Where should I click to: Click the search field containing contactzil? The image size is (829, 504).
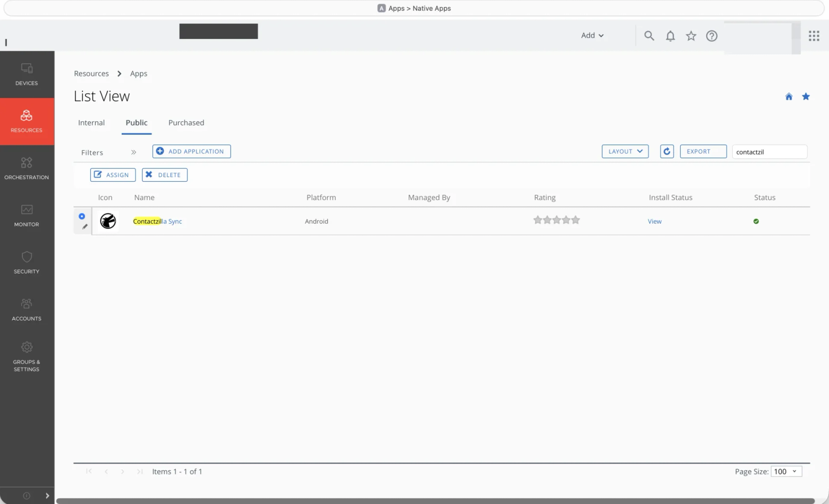(x=769, y=152)
